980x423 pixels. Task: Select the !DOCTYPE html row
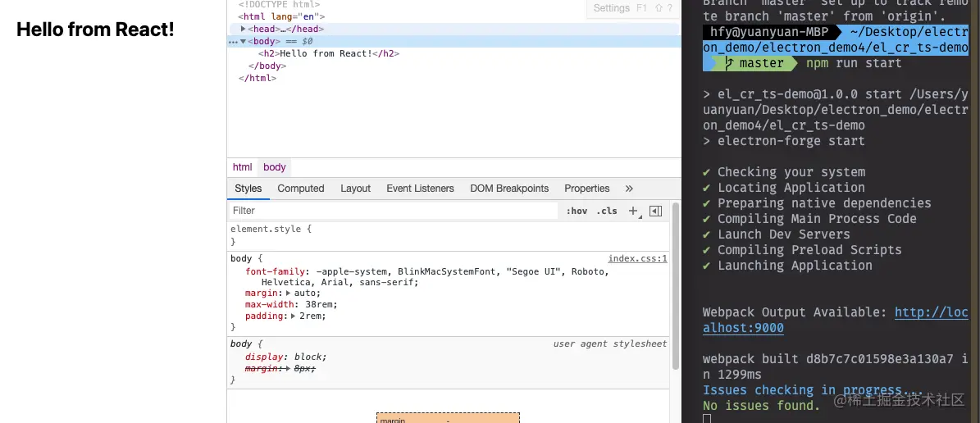[x=279, y=4]
